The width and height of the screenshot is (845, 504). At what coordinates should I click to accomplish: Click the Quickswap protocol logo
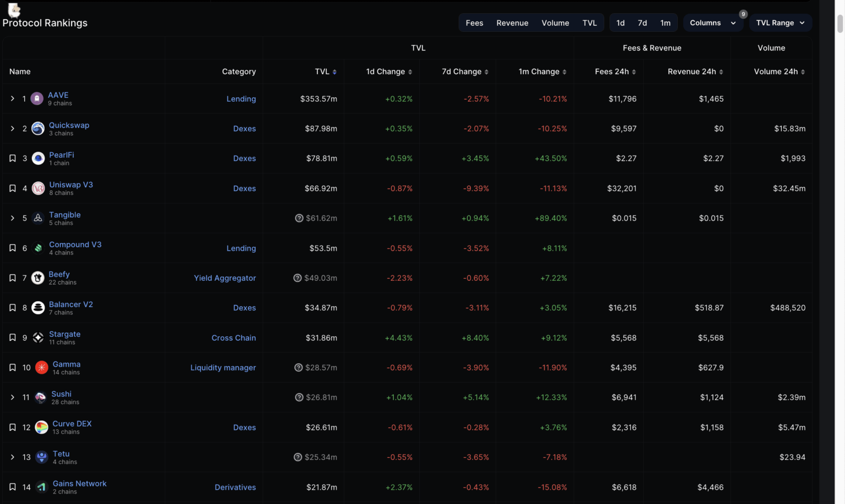click(x=38, y=129)
